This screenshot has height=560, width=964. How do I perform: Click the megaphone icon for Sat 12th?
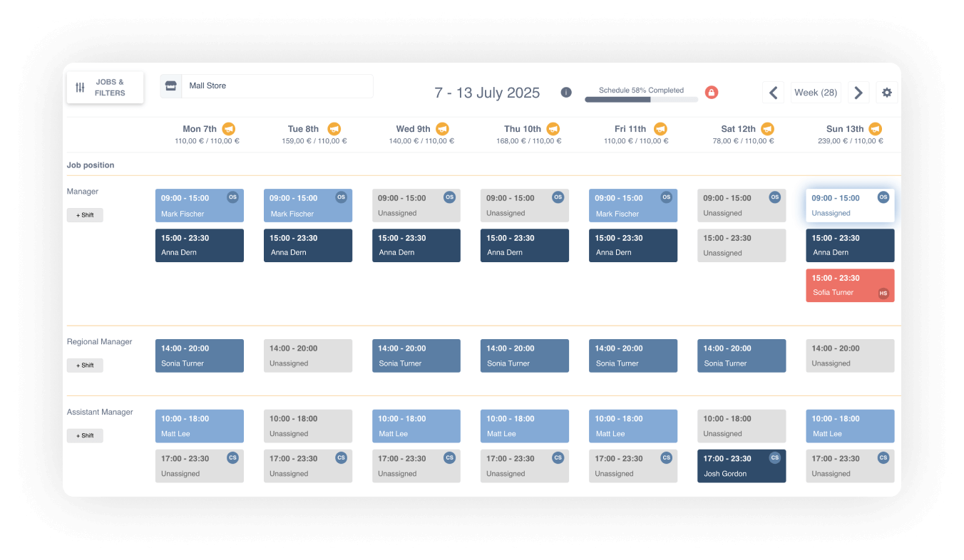point(767,129)
